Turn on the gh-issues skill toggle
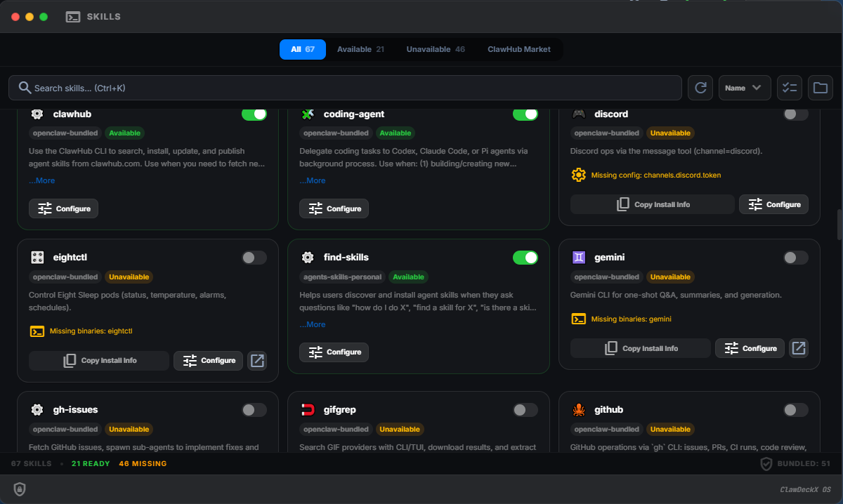This screenshot has height=504, width=843. (x=254, y=410)
